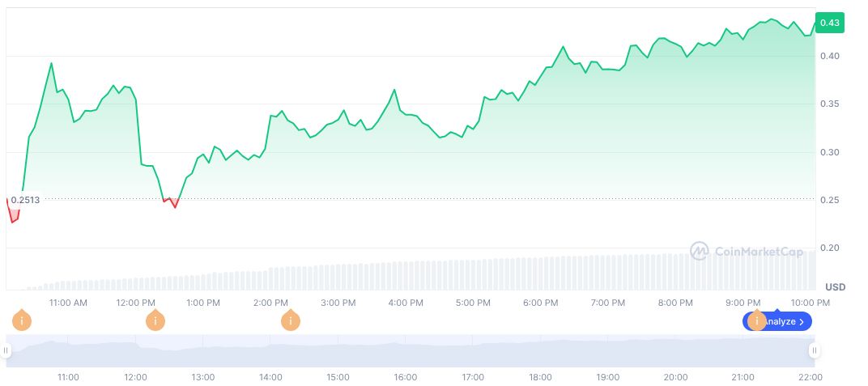
Task: Click 20:00 in the range navigator
Action: (x=675, y=377)
